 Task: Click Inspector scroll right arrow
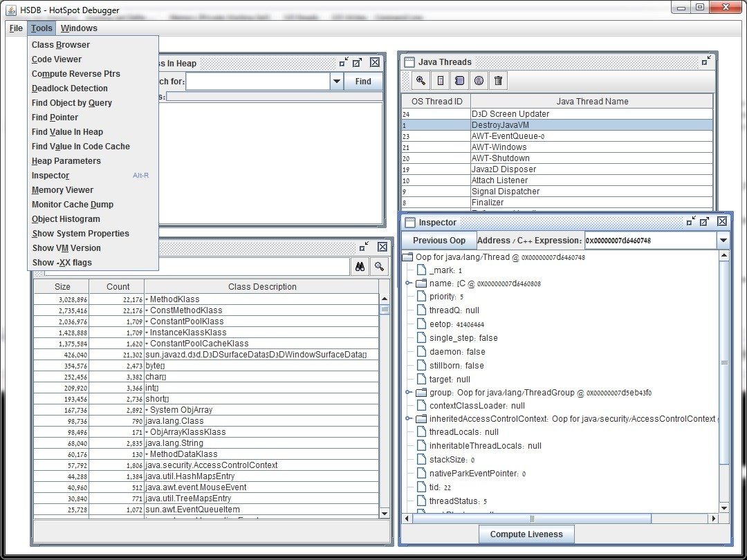[714, 519]
